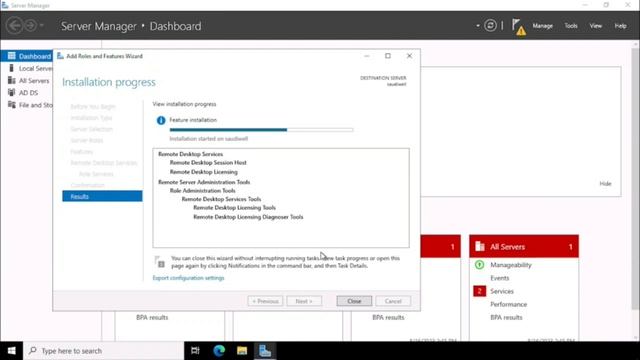Click BPA results under All Servers tile
Viewport: 640px width, 360px height.
point(506,317)
